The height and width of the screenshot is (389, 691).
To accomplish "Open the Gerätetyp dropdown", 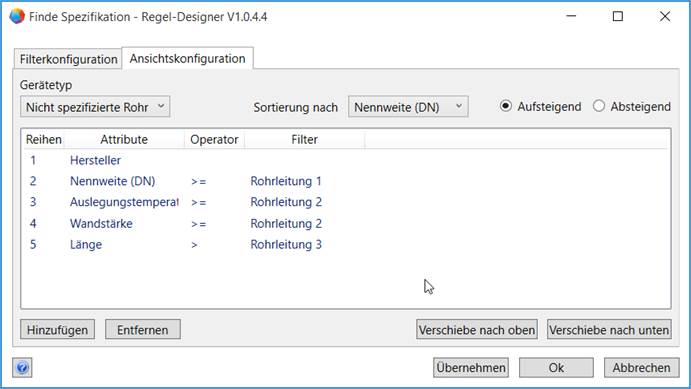I will click(95, 107).
